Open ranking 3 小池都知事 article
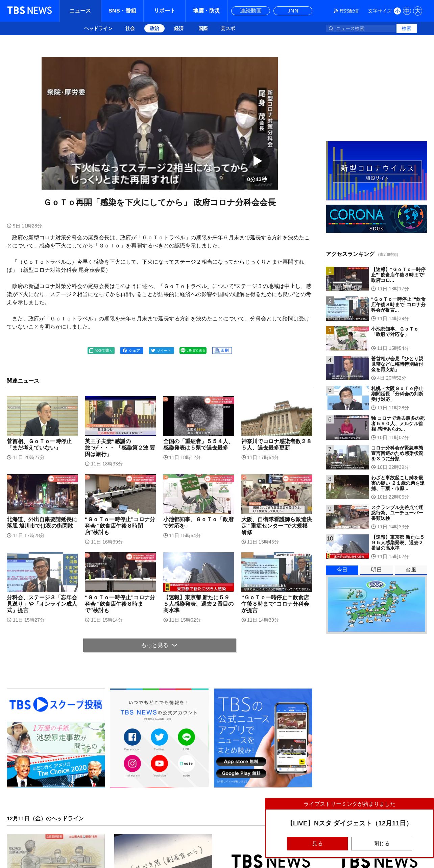 [377, 338]
